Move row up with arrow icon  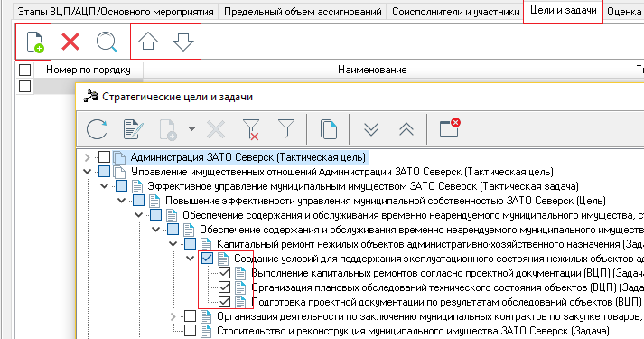148,42
